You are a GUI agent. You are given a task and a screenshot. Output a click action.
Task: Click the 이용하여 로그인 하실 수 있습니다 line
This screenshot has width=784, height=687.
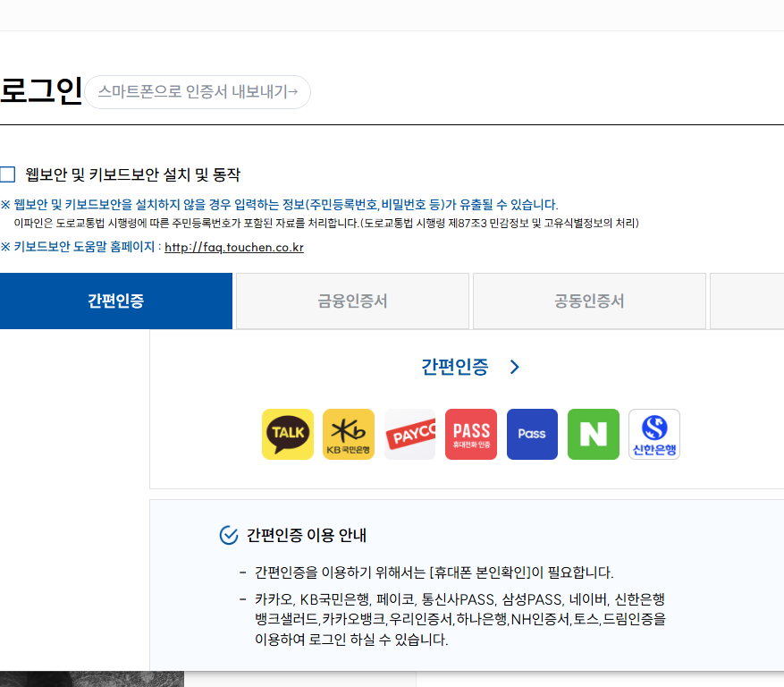coord(351,640)
